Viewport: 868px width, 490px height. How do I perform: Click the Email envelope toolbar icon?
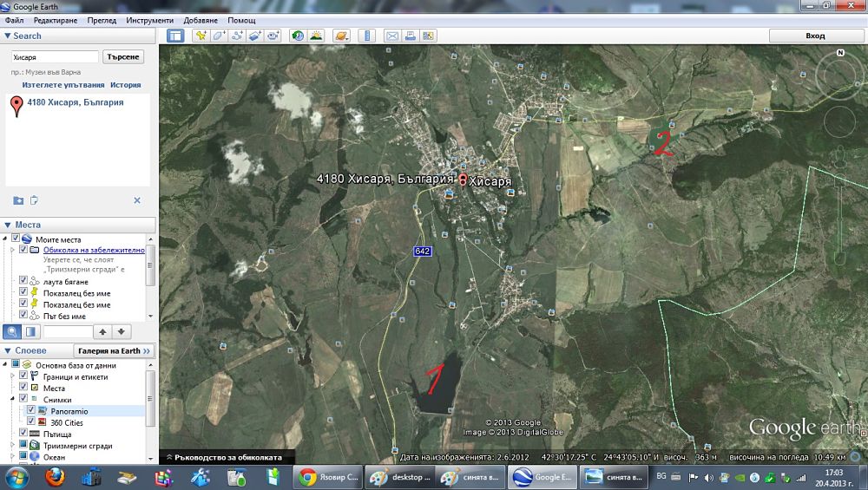391,36
